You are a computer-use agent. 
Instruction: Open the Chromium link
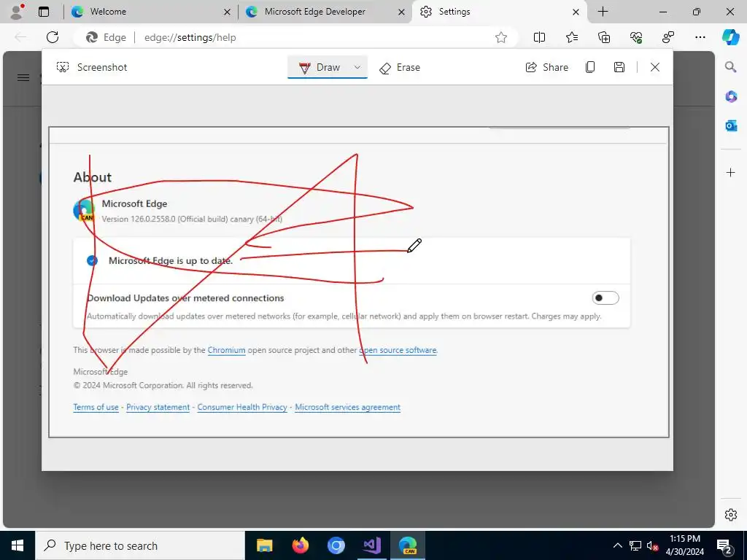pos(226,350)
